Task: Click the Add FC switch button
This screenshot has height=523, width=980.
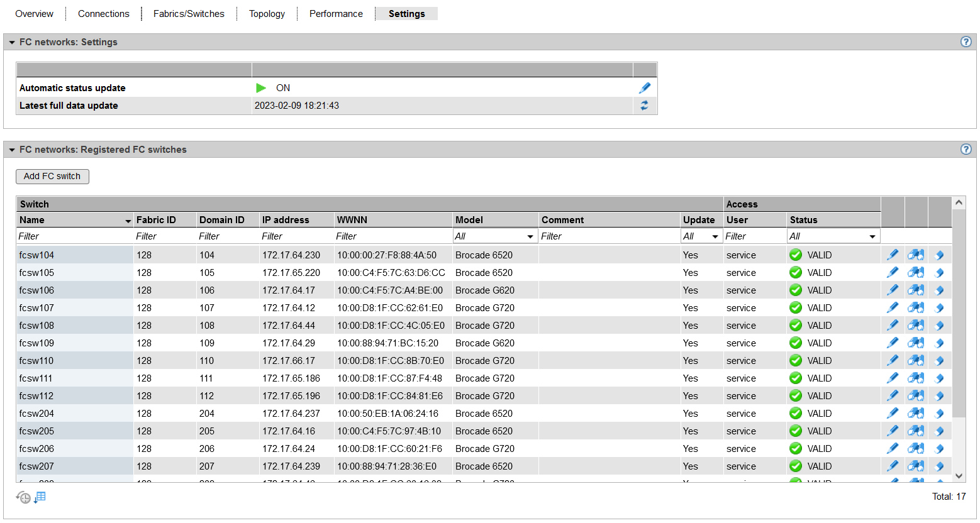Action: tap(52, 177)
